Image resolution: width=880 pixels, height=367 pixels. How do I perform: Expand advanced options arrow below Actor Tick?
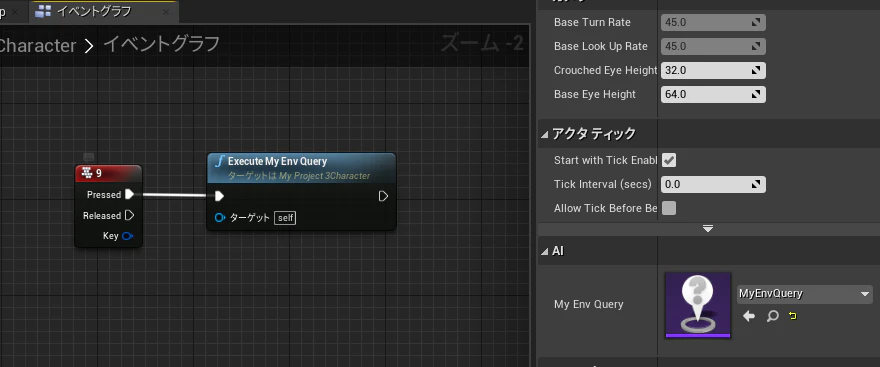click(708, 229)
